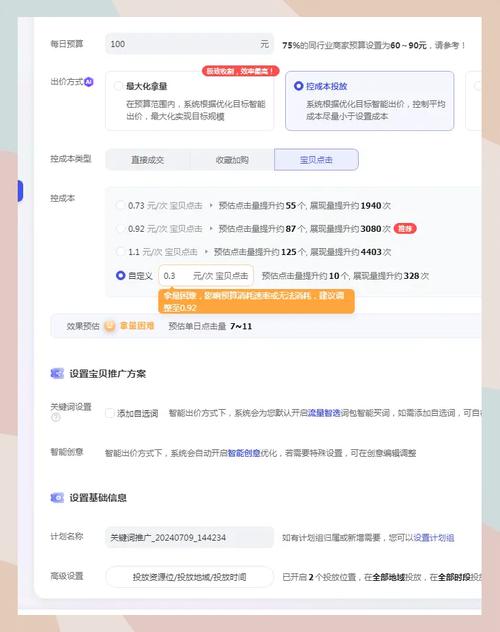Screen dimensions: 500x632
Task: Click the orange 拿量困难 warning tooltip
Action: click(x=256, y=301)
